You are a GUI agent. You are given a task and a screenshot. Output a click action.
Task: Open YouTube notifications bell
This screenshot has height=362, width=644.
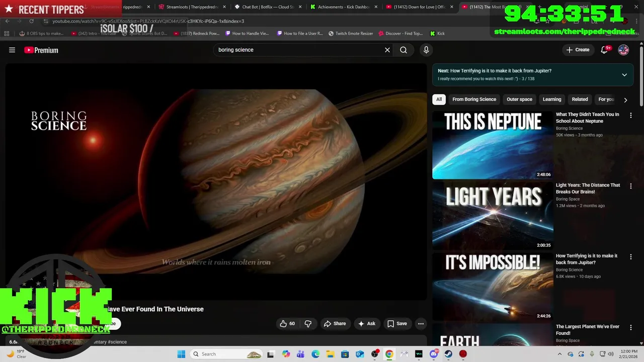click(x=605, y=50)
